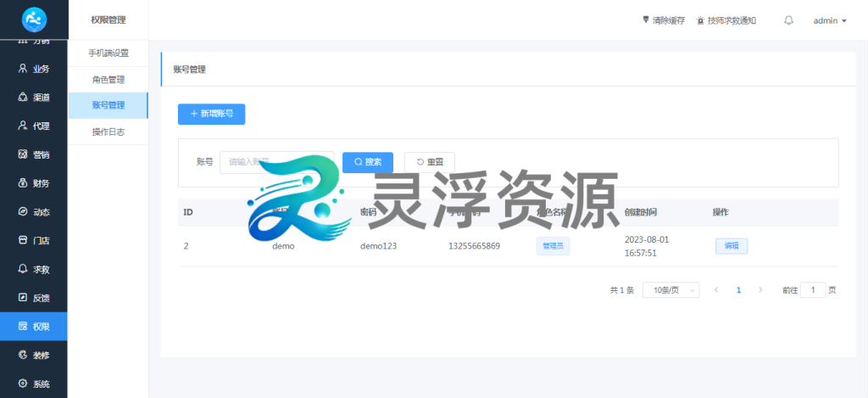
Task: Open the 10条/页 page size dropdown
Action: (x=671, y=290)
